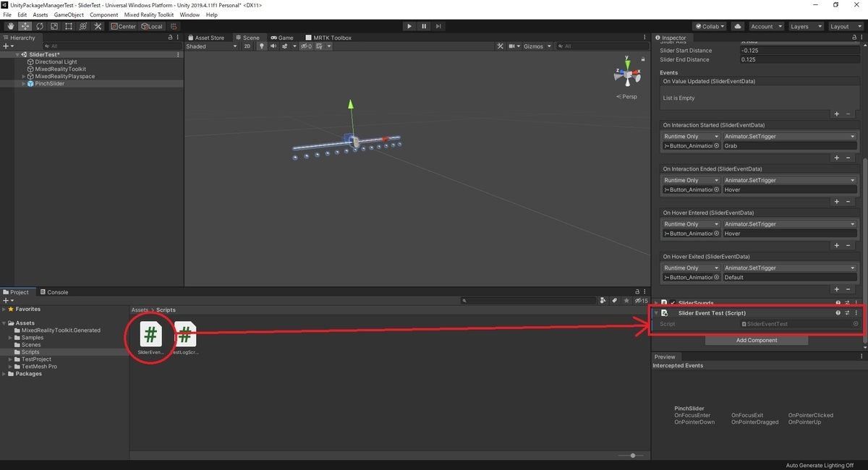The height and width of the screenshot is (470, 868).
Task: Switch to the MRTK Toolbox tab
Action: point(329,38)
